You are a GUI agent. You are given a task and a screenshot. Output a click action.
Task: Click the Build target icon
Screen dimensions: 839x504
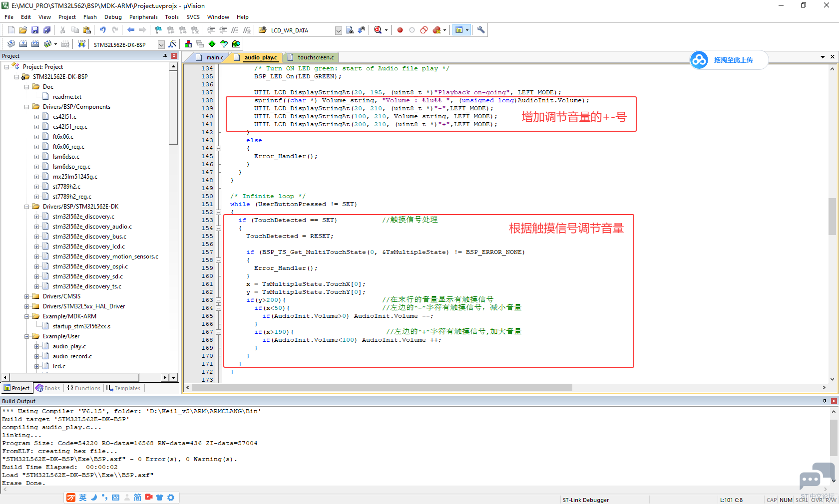coord(23,44)
